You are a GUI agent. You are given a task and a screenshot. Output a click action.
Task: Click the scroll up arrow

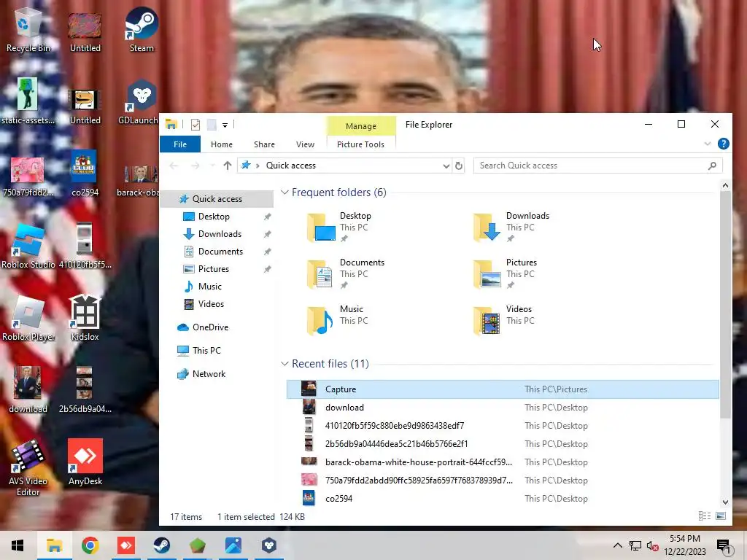tap(725, 186)
